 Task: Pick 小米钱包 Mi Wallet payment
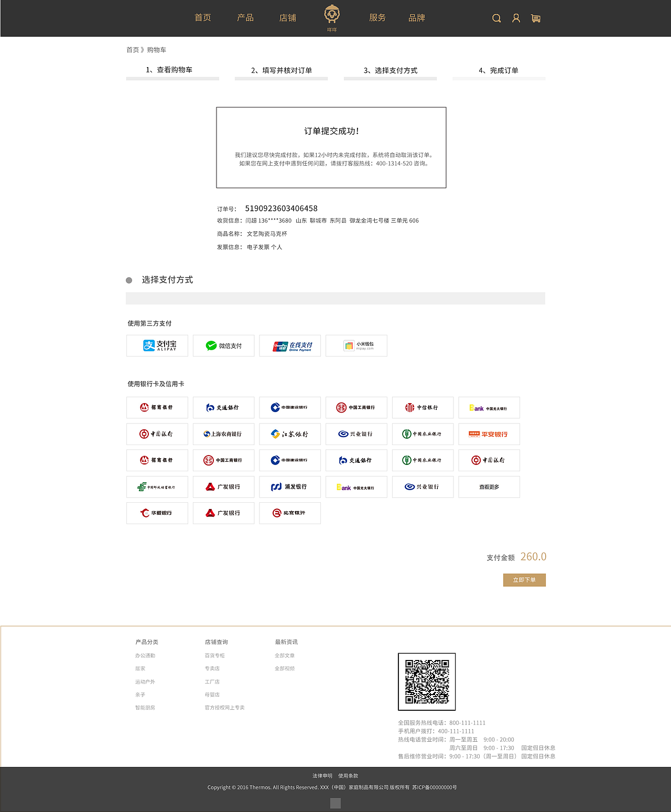click(x=356, y=345)
